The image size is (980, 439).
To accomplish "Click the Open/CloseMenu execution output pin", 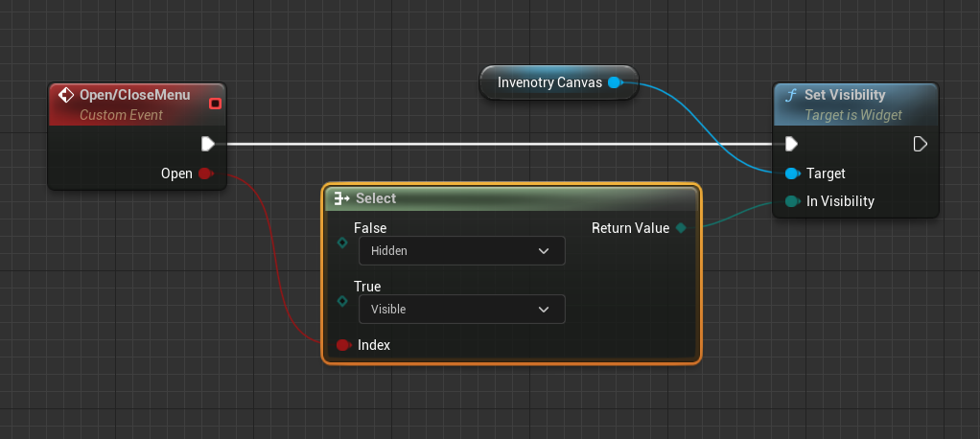I will 208,144.
